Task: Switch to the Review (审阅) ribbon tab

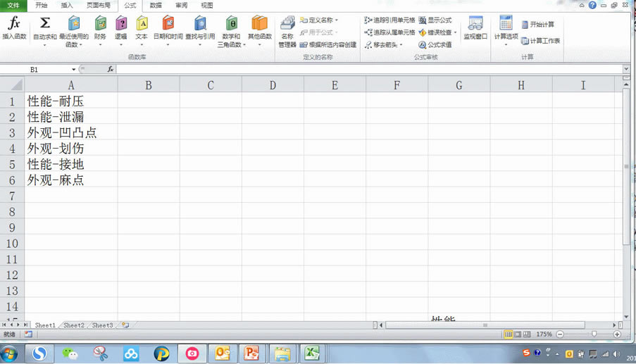Action: point(181,5)
